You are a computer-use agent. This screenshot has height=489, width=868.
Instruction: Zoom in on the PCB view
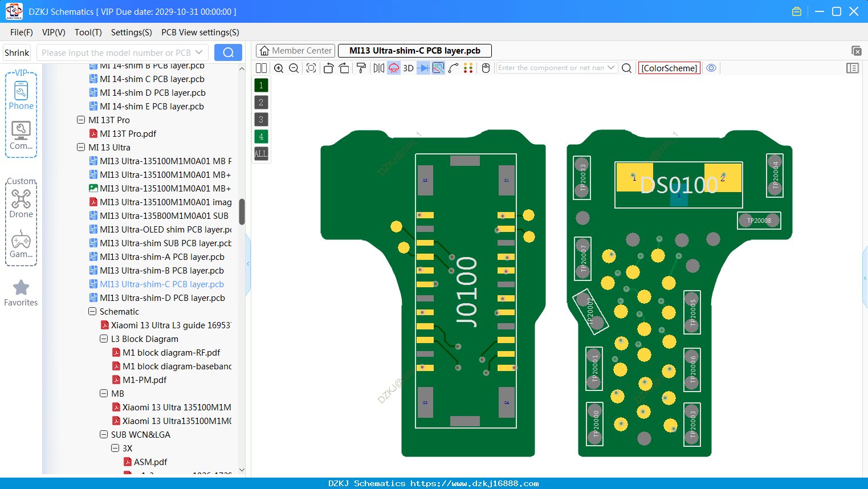coord(279,68)
